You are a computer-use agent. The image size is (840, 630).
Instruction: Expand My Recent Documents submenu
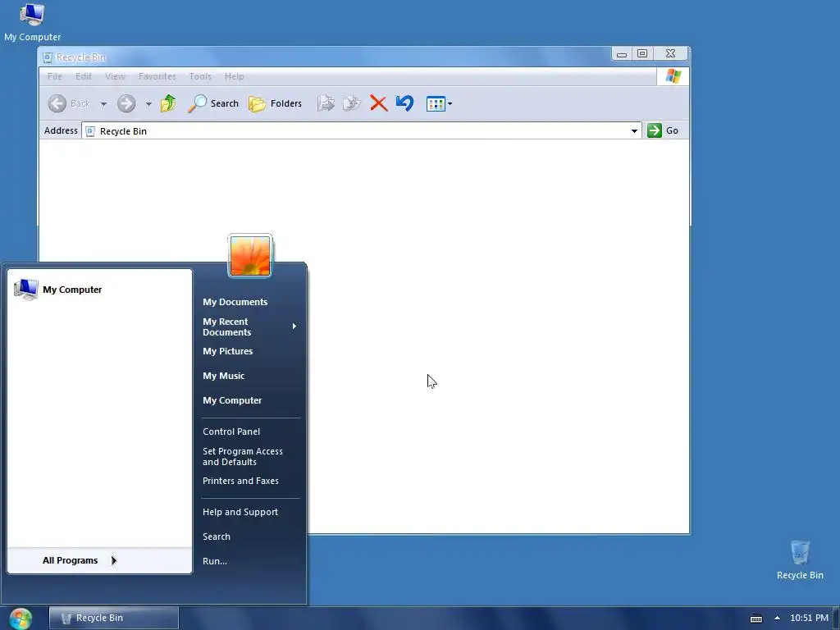click(249, 326)
